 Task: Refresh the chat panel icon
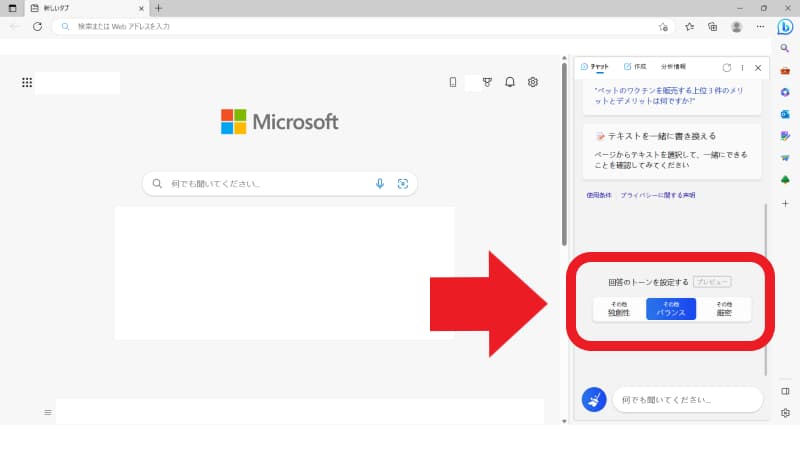pos(727,67)
